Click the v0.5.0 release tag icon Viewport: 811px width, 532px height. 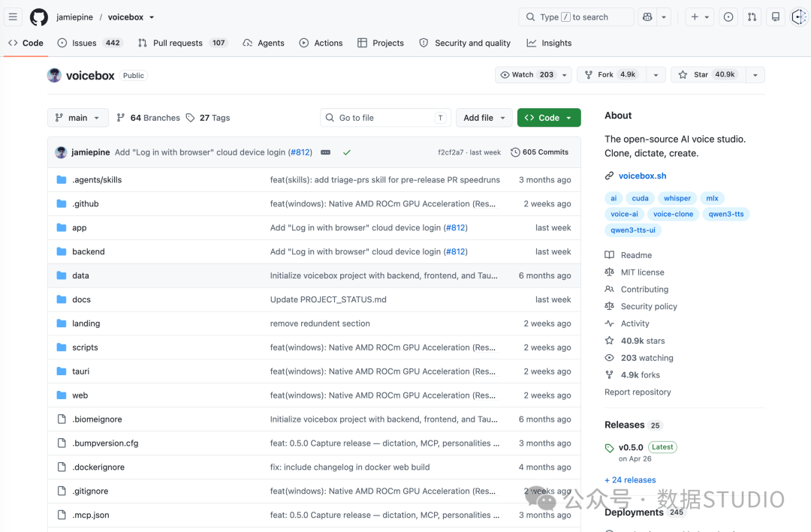(609, 448)
